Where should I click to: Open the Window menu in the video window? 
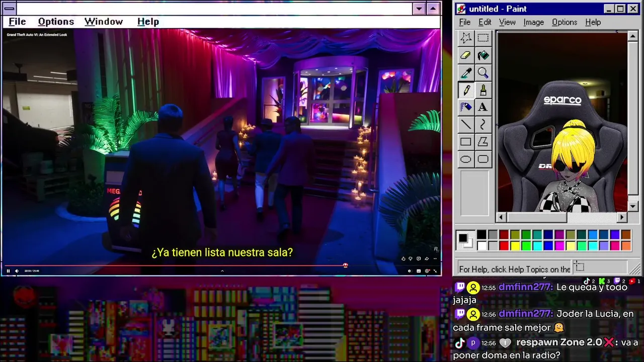(104, 22)
